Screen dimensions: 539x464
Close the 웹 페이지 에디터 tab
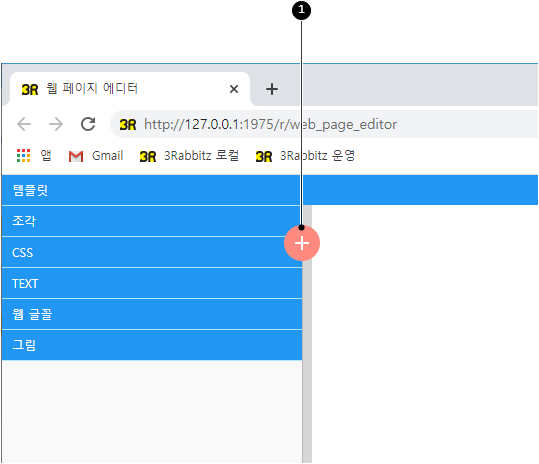pos(234,89)
